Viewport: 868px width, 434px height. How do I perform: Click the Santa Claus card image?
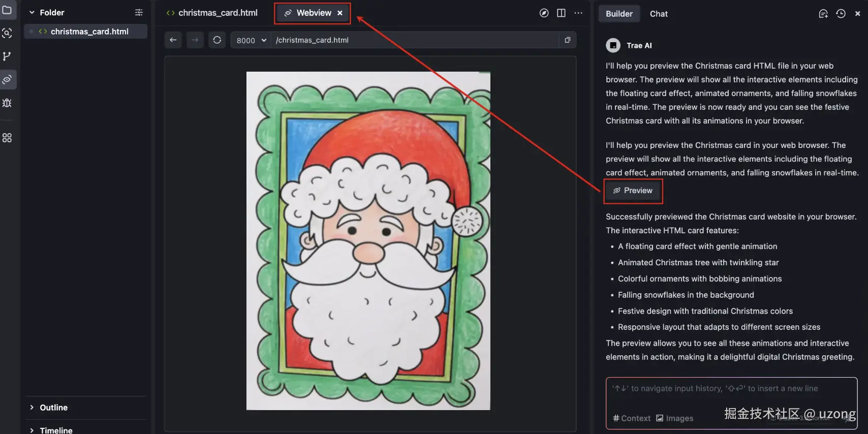(368, 241)
